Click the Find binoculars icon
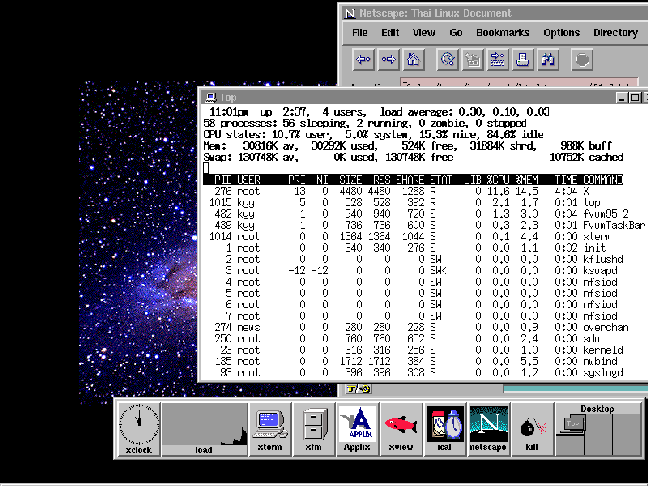 [x=548, y=60]
